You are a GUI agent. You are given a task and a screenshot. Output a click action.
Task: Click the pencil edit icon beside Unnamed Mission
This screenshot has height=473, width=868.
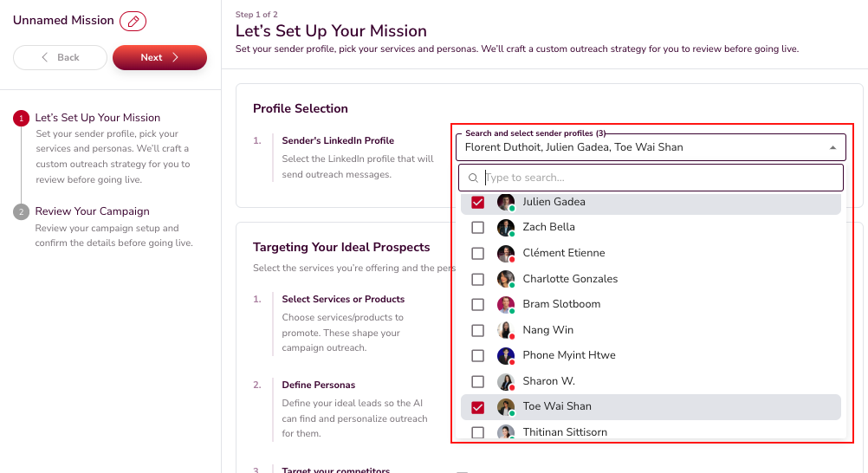(133, 21)
